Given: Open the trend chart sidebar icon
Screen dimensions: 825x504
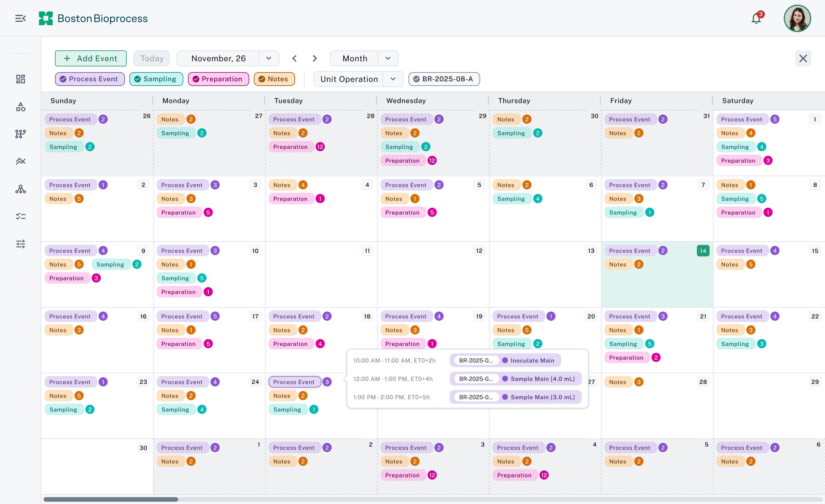Looking at the screenshot, I should [20, 161].
